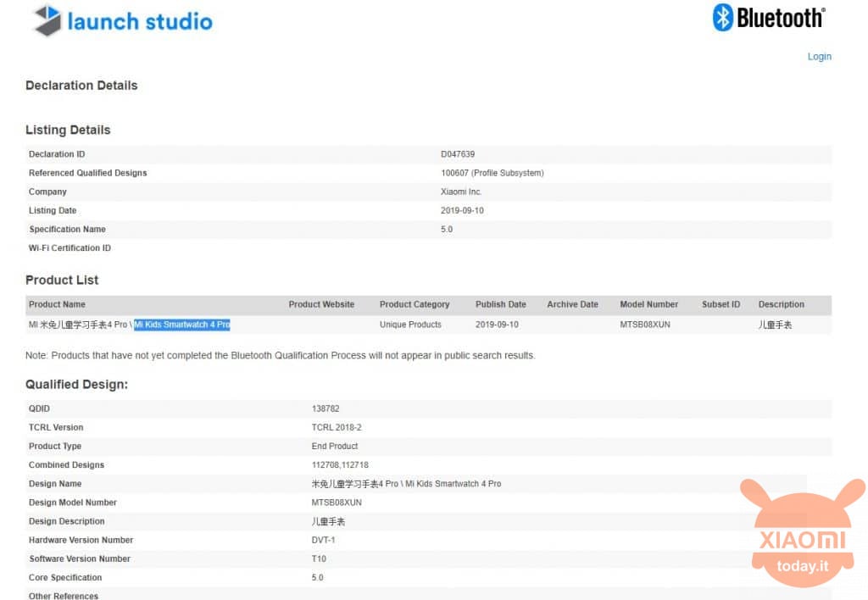Image resolution: width=868 pixels, height=600 pixels.
Task: Click the highlighted "Mi Kids Smartwatch 4 Pro" text
Action: [x=182, y=325]
